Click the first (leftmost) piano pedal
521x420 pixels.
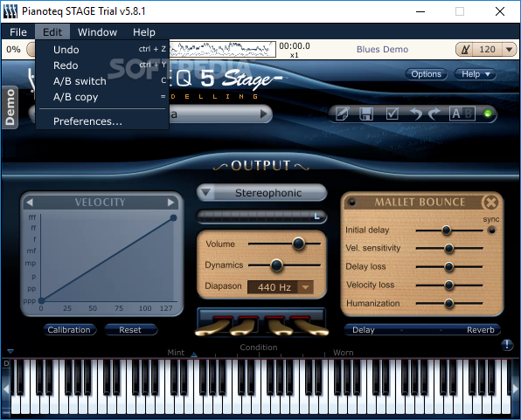tap(212, 327)
